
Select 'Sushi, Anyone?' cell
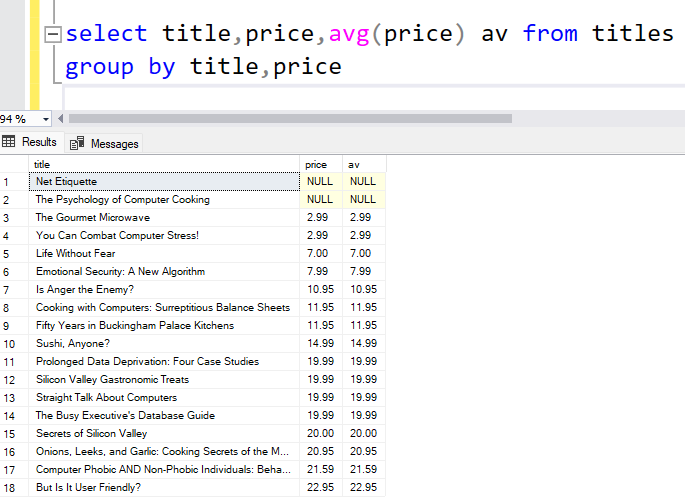[x=164, y=343]
